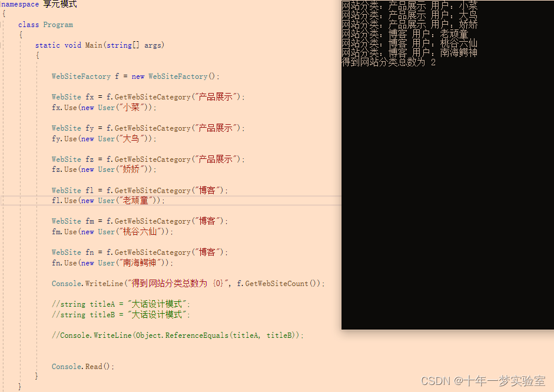554x392 pixels.
Task: Click the "WebSite fm = f.GetWebSiteCategory" line
Action: pos(140,221)
